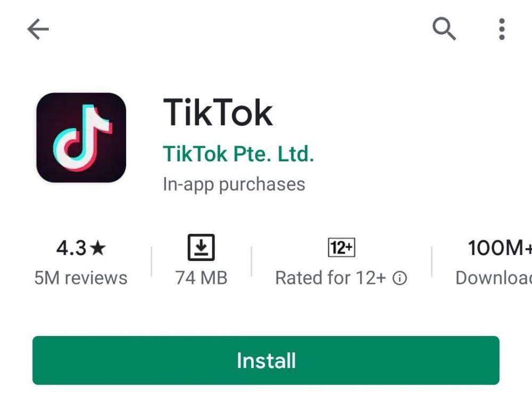Click the download size icon
The width and height of the screenshot is (532, 409).
(x=201, y=247)
